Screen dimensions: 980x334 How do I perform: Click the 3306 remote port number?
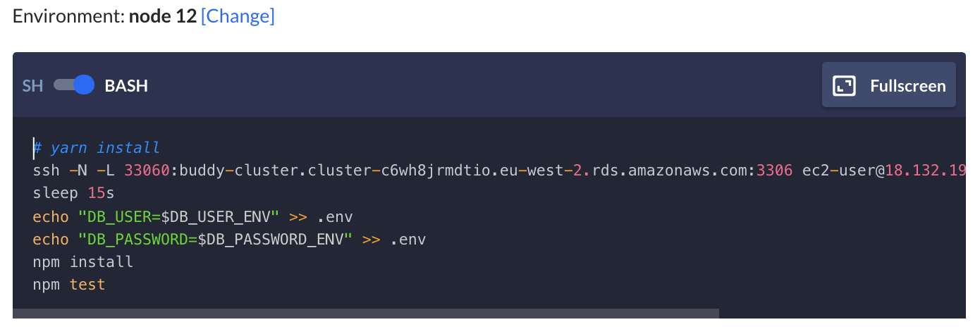coord(775,171)
